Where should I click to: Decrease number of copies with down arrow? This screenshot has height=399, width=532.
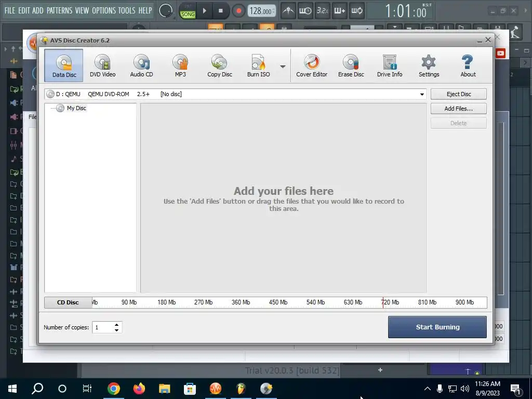pos(117,330)
